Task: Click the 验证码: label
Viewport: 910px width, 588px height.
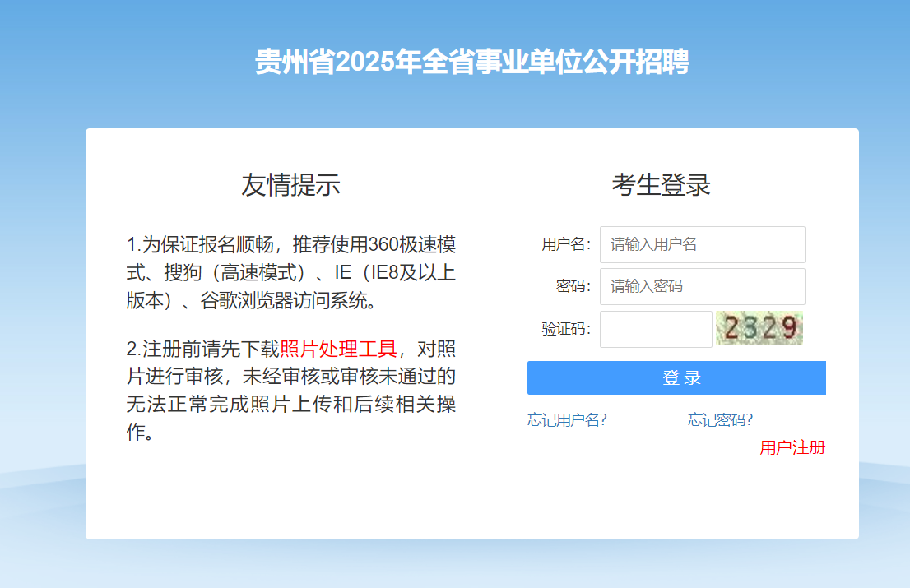Action: 566,330
